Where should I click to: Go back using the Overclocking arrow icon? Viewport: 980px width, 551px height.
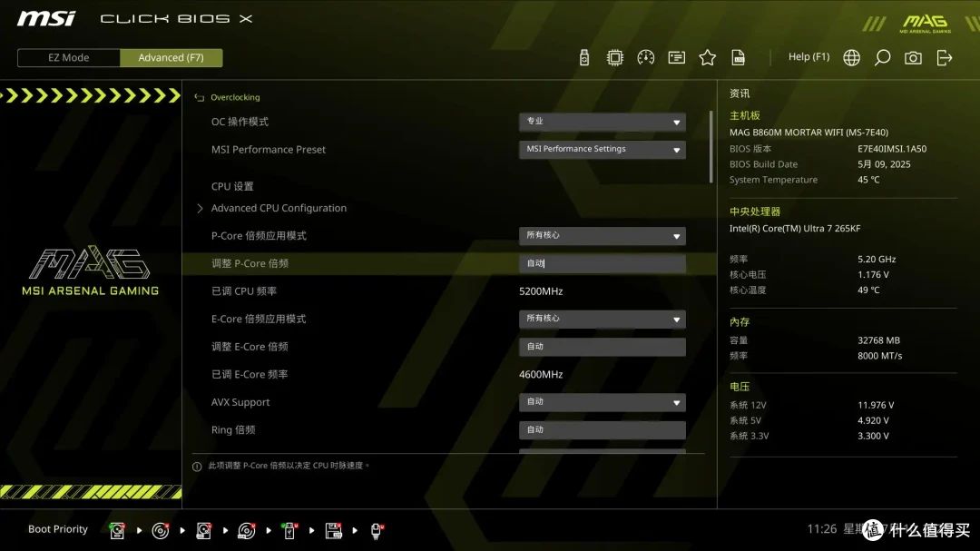(x=200, y=97)
